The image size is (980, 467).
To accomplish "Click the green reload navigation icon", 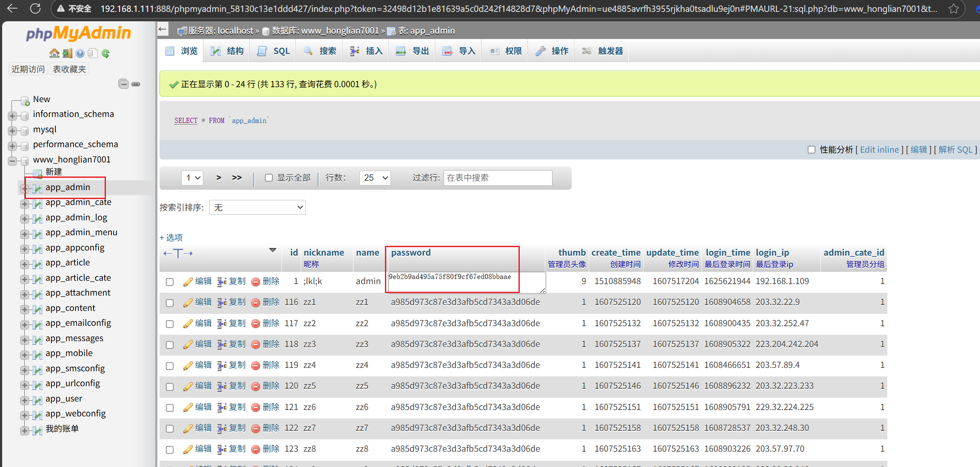I will click(105, 53).
